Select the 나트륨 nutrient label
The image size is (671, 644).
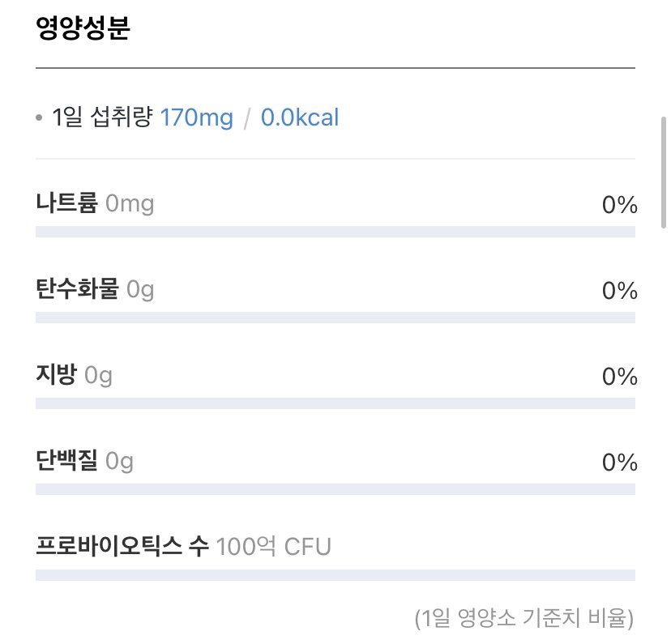tap(66, 203)
